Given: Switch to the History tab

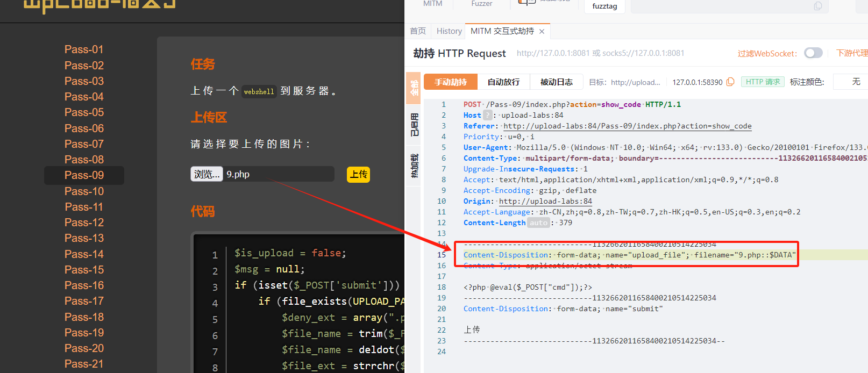Looking at the screenshot, I should point(449,31).
